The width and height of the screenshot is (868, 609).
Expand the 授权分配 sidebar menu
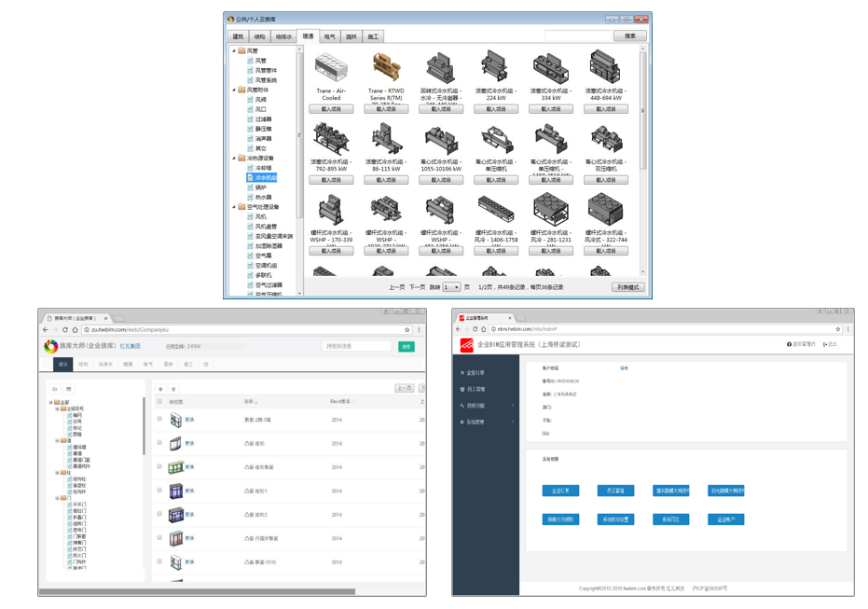tap(485, 406)
